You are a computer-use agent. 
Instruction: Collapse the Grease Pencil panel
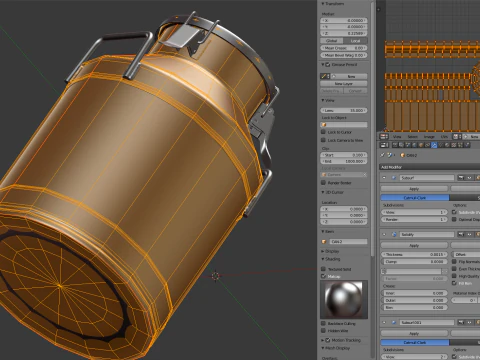323,64
